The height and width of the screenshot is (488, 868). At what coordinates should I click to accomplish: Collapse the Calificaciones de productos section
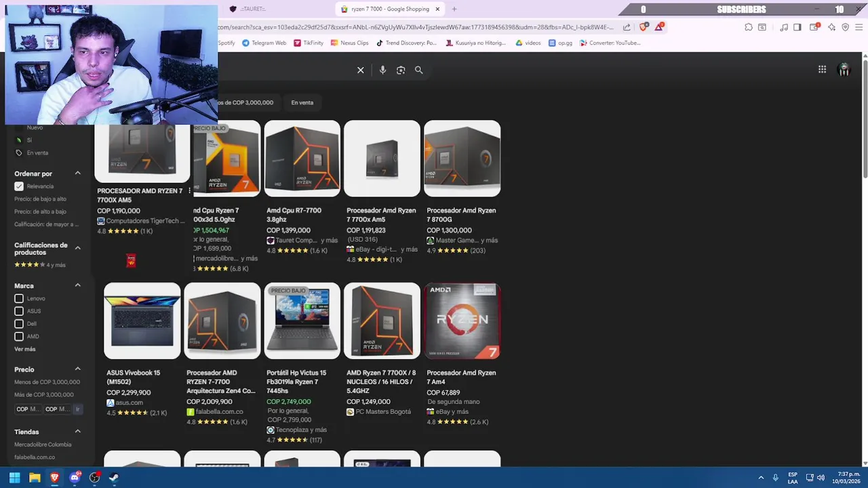tap(77, 248)
